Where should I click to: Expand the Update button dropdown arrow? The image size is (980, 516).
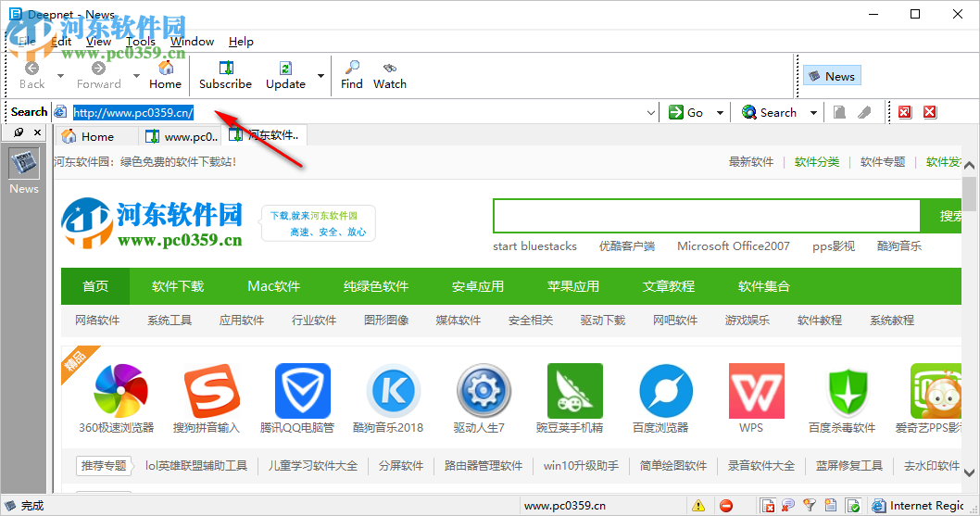coord(320,76)
